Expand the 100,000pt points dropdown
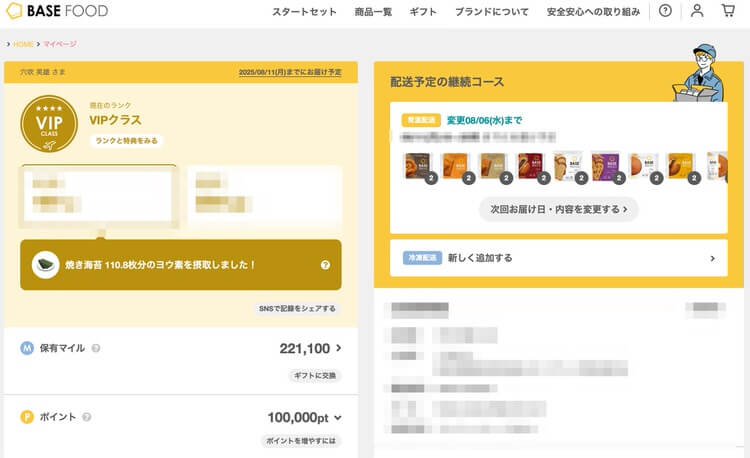 coord(338,418)
